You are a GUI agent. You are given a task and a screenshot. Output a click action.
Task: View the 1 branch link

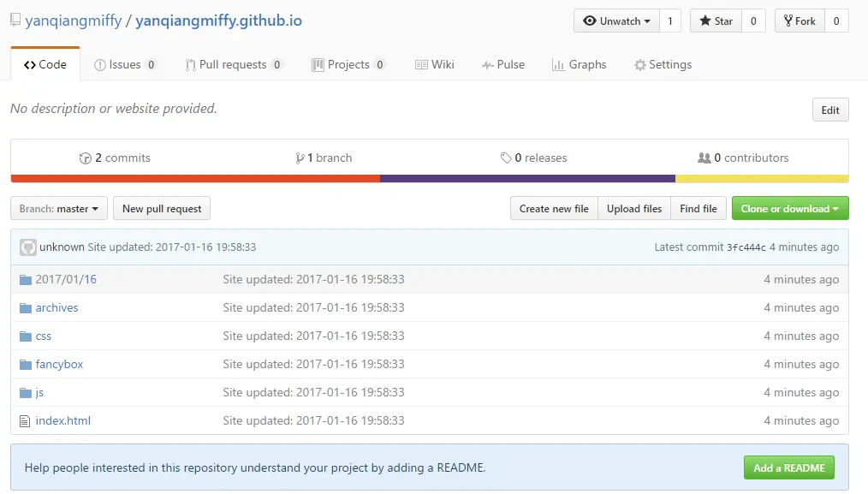coord(324,158)
